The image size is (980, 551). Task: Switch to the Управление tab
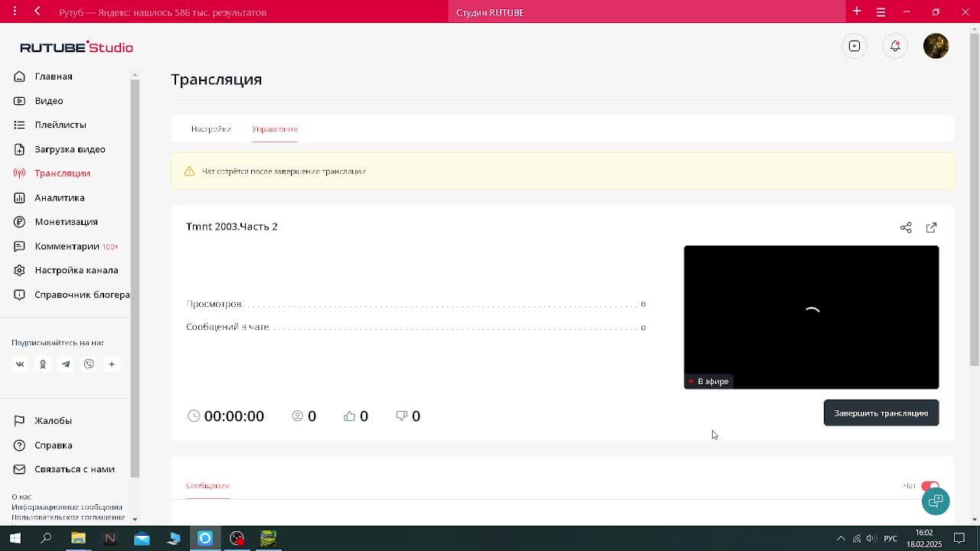tap(275, 129)
